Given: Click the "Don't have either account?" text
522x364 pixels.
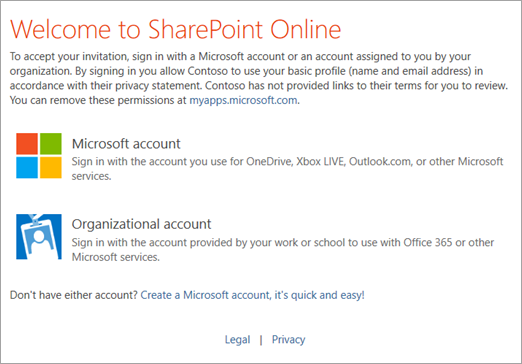Looking at the screenshot, I should [74, 295].
